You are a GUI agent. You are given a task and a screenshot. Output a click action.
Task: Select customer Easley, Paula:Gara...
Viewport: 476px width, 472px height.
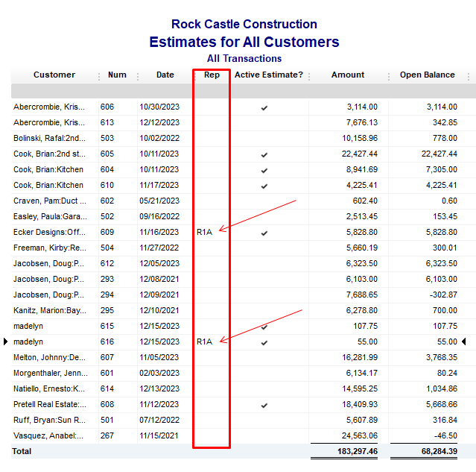[x=50, y=216]
